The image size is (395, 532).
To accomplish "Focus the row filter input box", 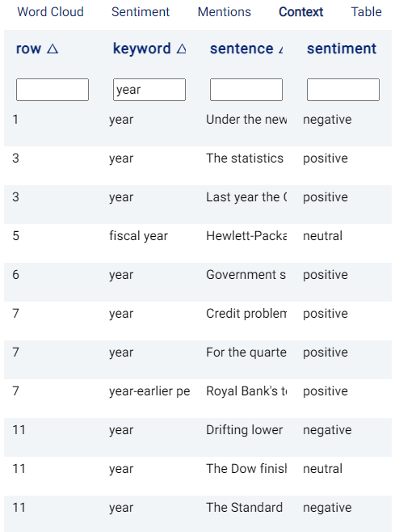I will (x=53, y=90).
